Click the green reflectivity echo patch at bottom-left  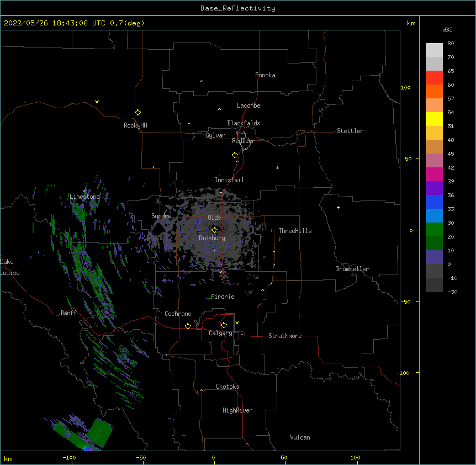99,432
